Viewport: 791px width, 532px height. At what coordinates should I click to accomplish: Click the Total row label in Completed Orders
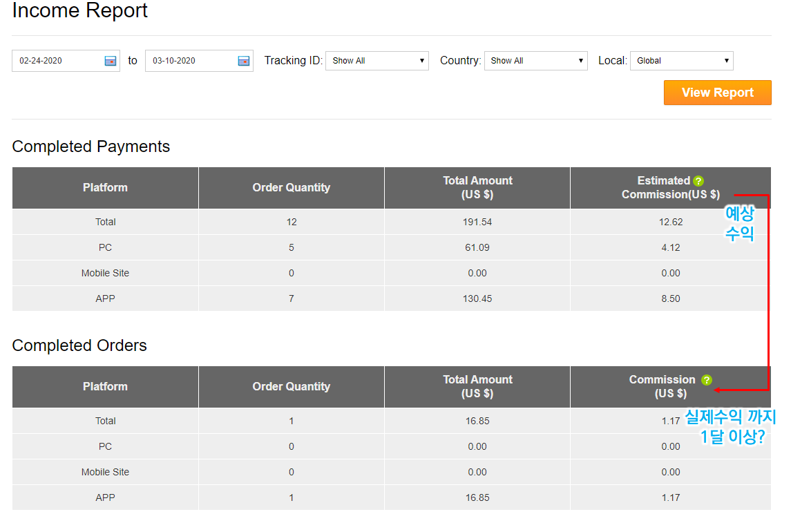[x=105, y=421]
